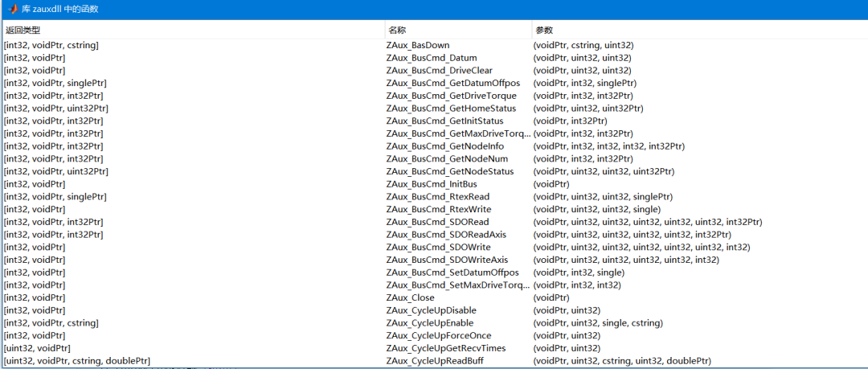Click ZAux_CycleUpEnable parameters cell
This screenshot has width=868, height=369.
click(x=598, y=322)
